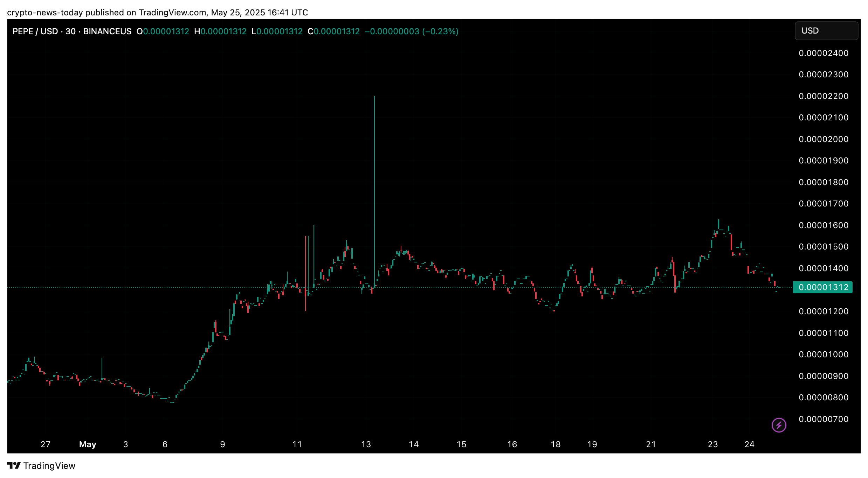The image size is (868, 478).
Task: Click the 0.00002000 price axis label
Action: click(x=824, y=139)
